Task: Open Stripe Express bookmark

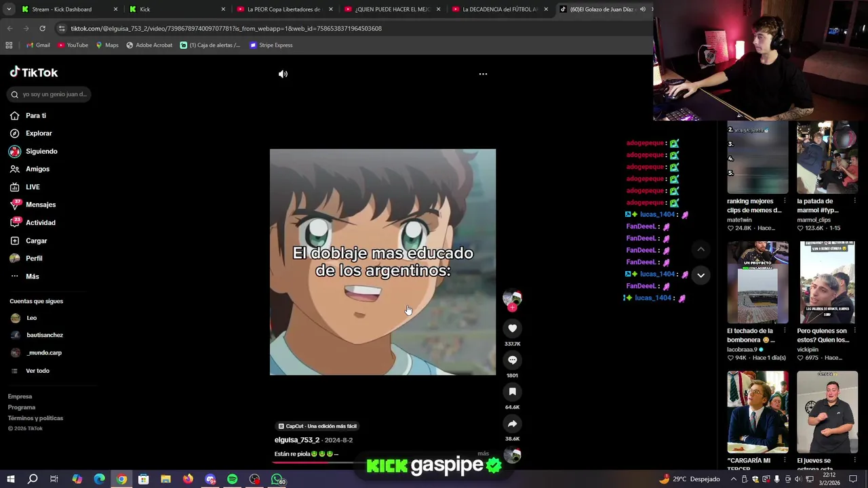Action: click(271, 45)
